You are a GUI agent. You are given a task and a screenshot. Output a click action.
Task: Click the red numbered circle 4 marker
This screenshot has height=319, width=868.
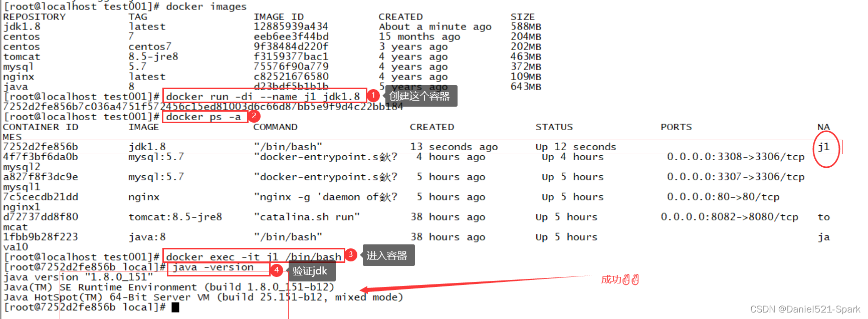pos(276,270)
